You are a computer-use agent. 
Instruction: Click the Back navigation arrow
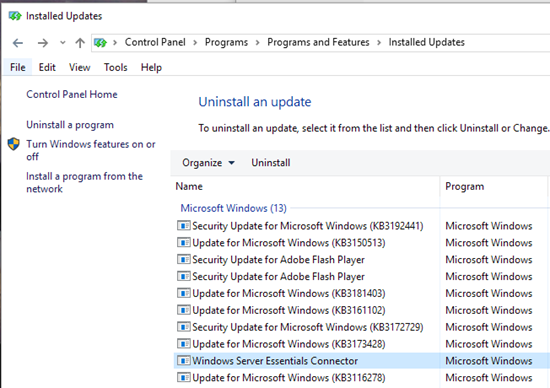click(x=18, y=43)
